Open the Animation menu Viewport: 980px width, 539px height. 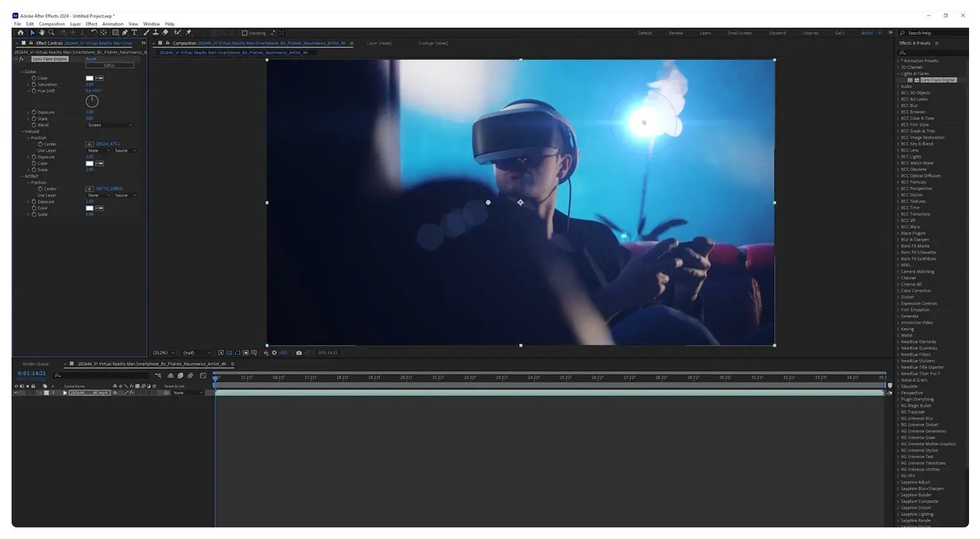pyautogui.click(x=113, y=24)
